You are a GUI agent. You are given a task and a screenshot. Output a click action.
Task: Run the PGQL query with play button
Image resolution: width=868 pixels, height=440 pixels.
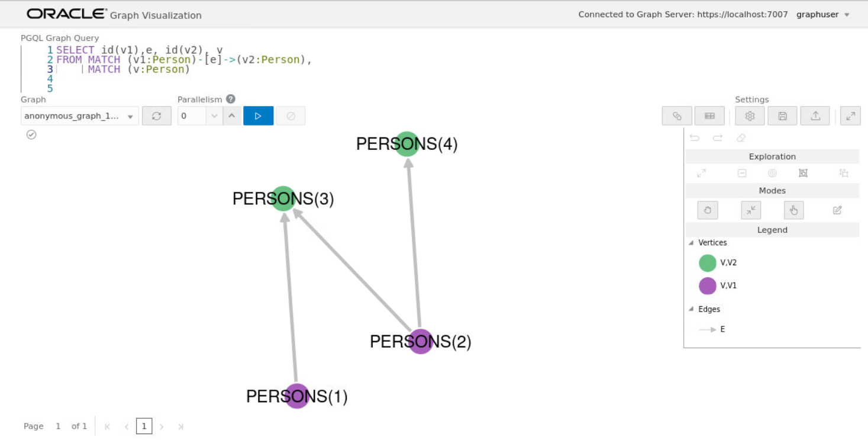click(258, 116)
